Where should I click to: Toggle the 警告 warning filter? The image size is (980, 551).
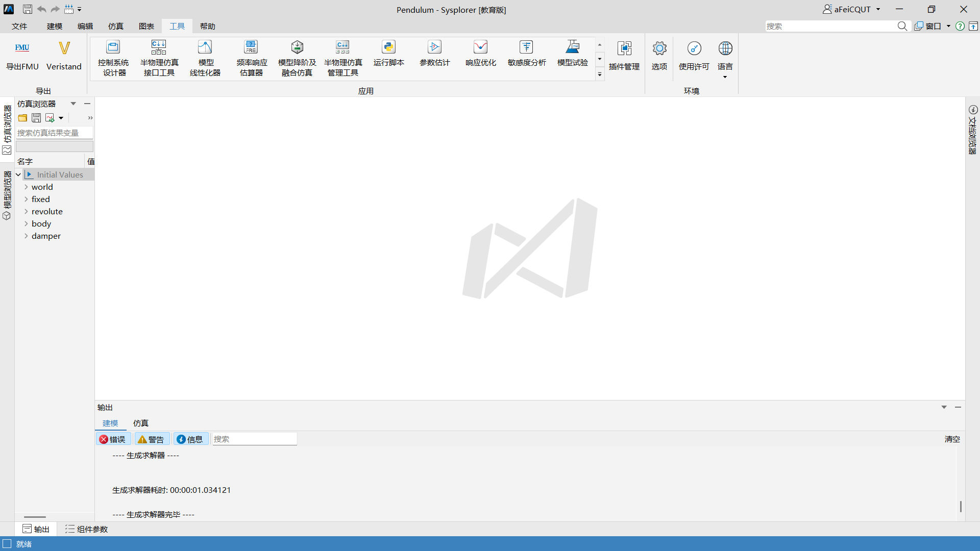tap(152, 439)
